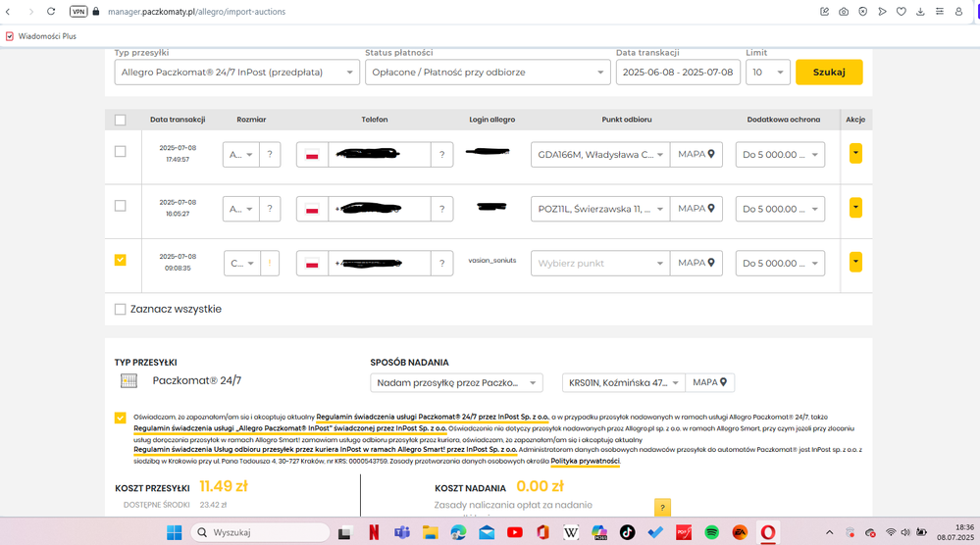Add page to bookmarks via heart icon

tap(902, 11)
